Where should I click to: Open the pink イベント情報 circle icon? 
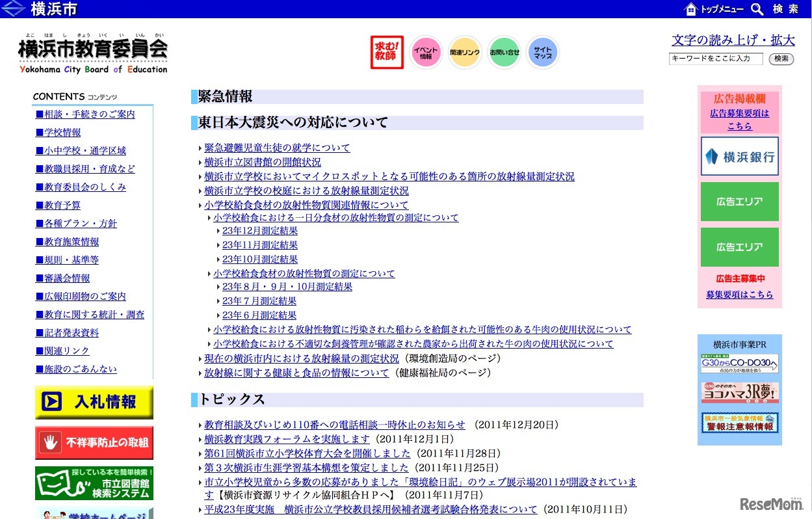[426, 53]
